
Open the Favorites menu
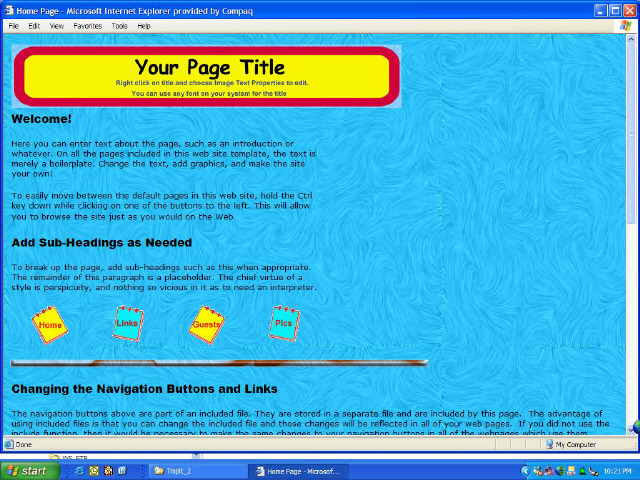point(87,26)
